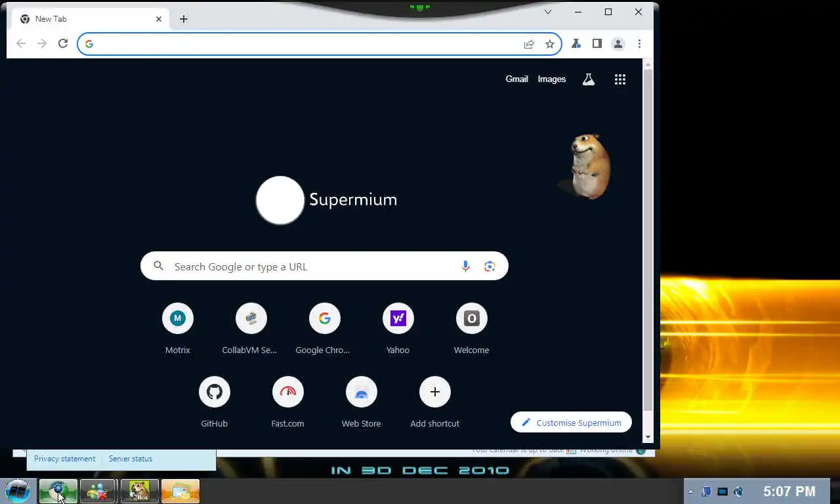Open the tab search chevron
Viewport: 840px width, 504px height.
(x=548, y=12)
